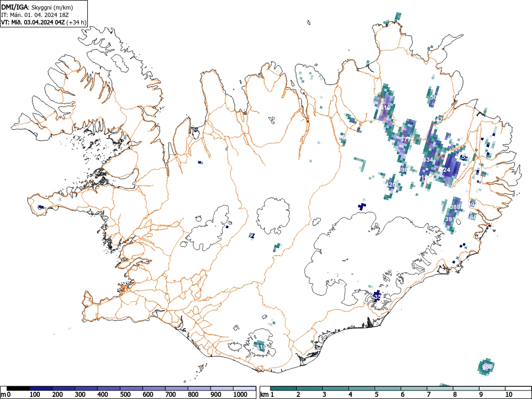Choose the 6–7 km pale teal swatch

pos(414,388)
